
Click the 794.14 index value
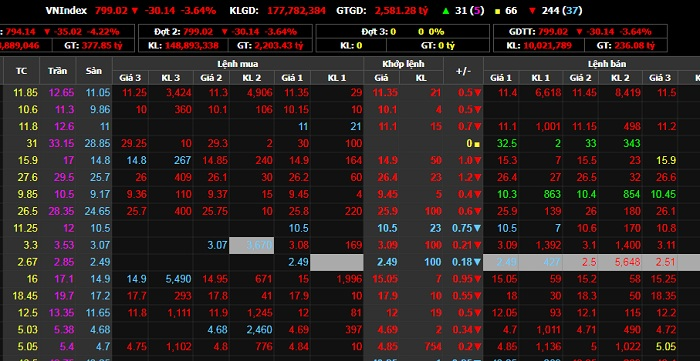coord(21,32)
